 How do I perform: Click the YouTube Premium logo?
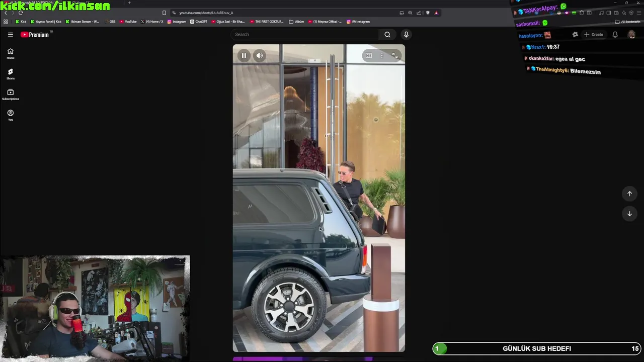tap(35, 35)
